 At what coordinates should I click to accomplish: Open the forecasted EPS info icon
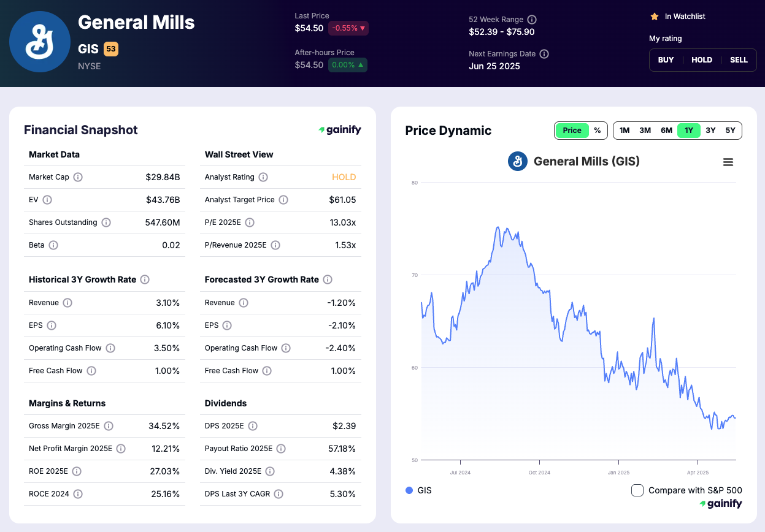[x=227, y=325]
